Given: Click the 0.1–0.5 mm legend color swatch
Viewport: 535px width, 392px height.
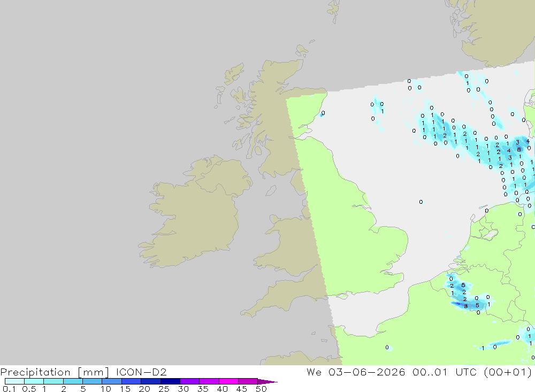Looking at the screenshot, I should [x=14, y=381].
